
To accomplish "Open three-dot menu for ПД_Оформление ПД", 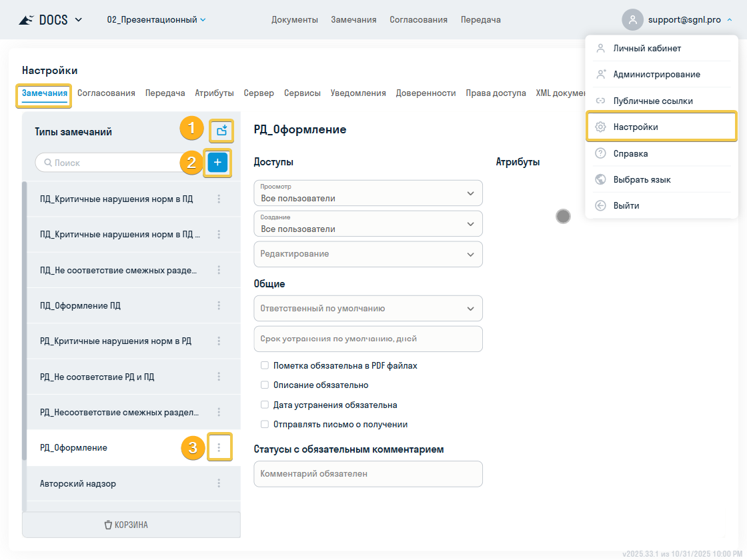I will pos(219,305).
